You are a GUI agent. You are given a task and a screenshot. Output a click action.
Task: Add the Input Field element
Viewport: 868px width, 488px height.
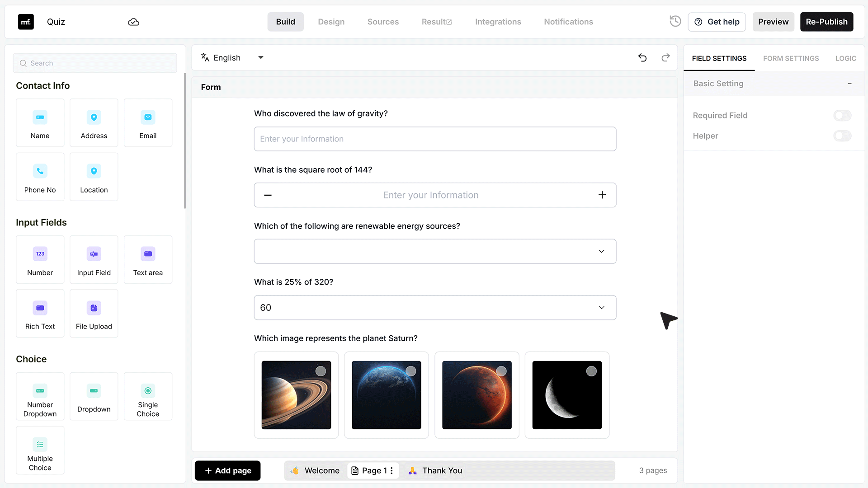point(94,260)
